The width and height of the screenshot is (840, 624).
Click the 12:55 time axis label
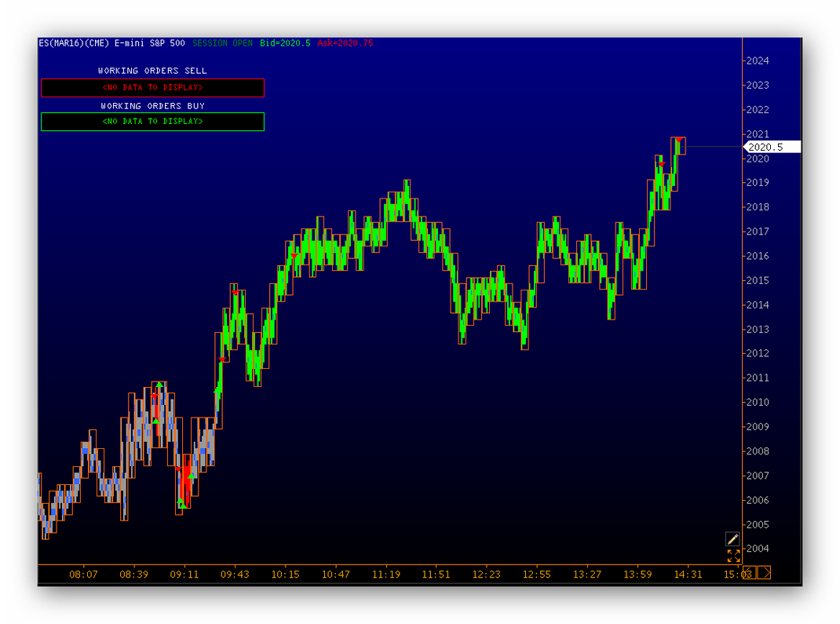pos(537,575)
